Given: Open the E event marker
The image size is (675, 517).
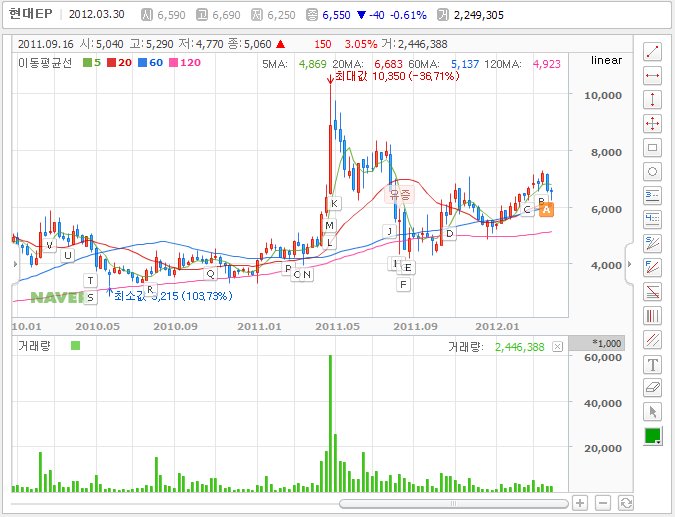Looking at the screenshot, I should click(409, 268).
